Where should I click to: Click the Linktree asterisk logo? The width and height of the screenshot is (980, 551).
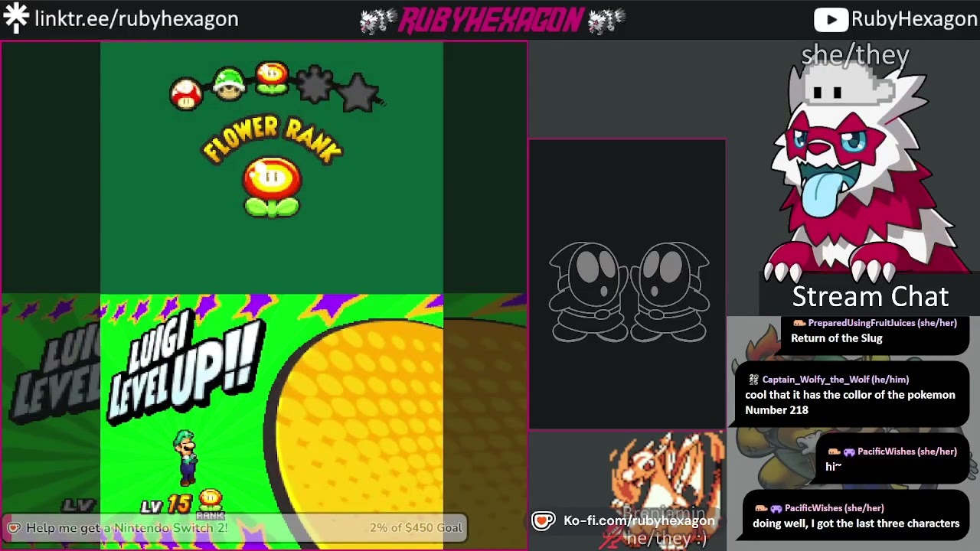pyautogui.click(x=15, y=18)
